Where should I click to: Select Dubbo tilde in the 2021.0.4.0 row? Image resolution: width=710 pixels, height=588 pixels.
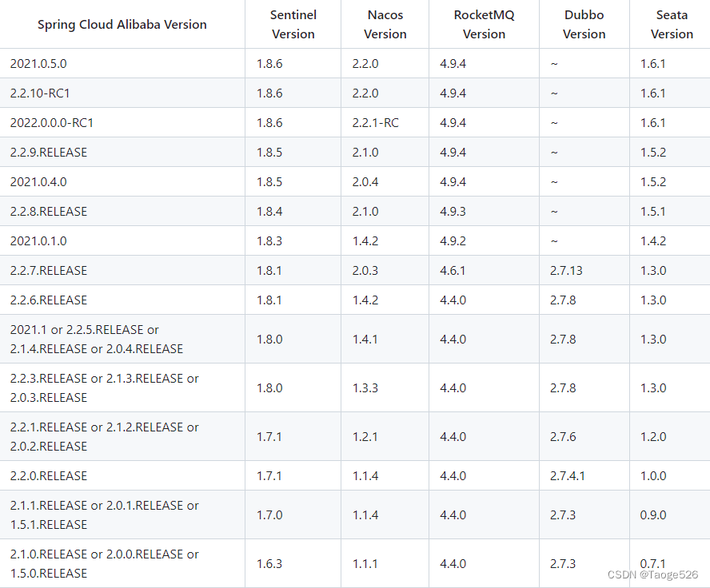(x=554, y=182)
